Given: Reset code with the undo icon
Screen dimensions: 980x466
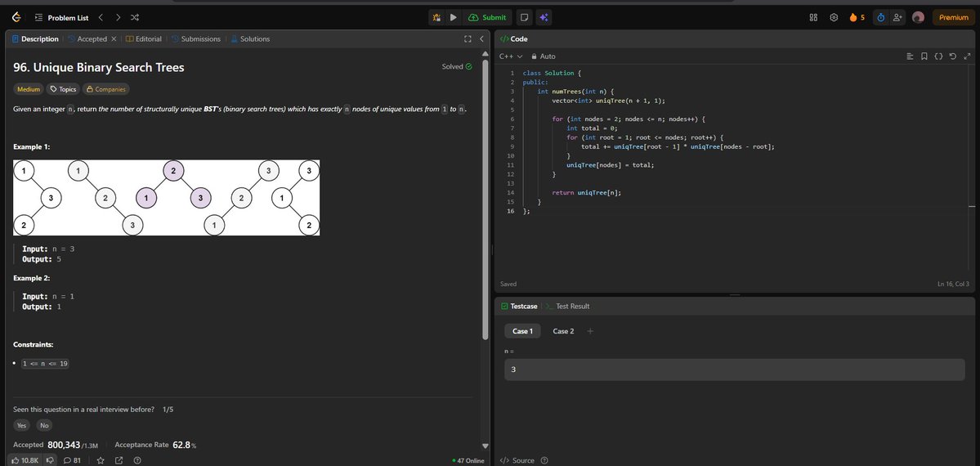Looking at the screenshot, I should 952,56.
